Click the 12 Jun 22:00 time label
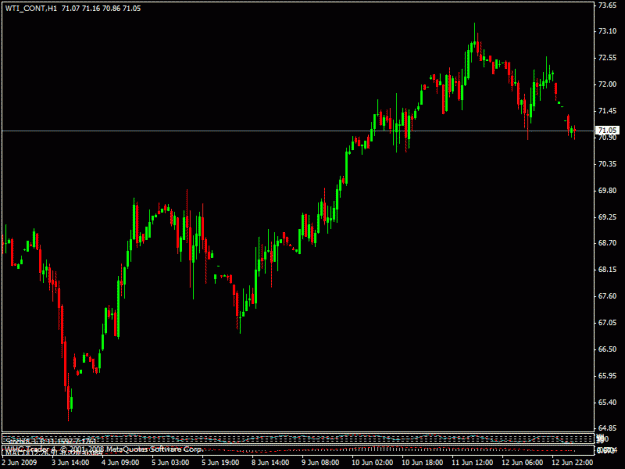625x469 pixels. tap(572, 463)
